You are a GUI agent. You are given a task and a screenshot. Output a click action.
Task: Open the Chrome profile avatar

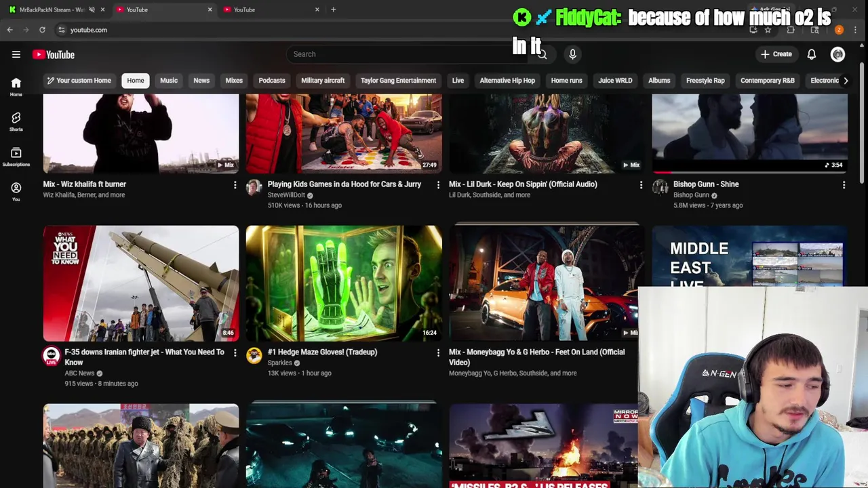tap(839, 30)
